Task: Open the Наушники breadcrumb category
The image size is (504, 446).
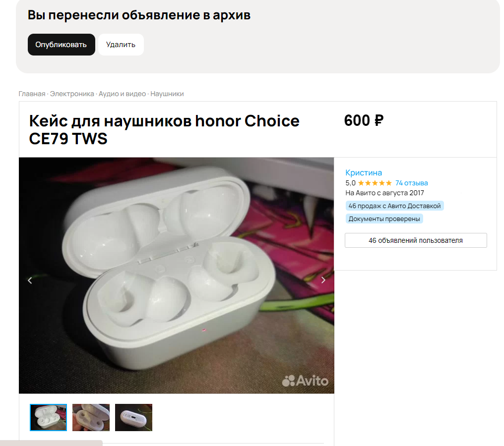Action: pyautogui.click(x=167, y=94)
